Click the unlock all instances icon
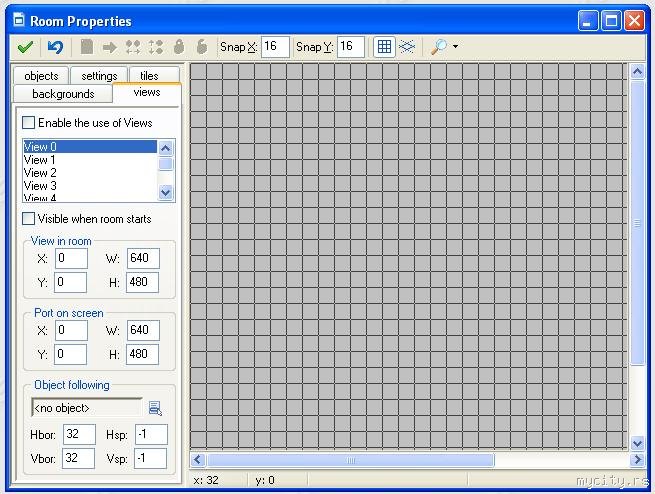The width and height of the screenshot is (655, 494). click(x=202, y=46)
